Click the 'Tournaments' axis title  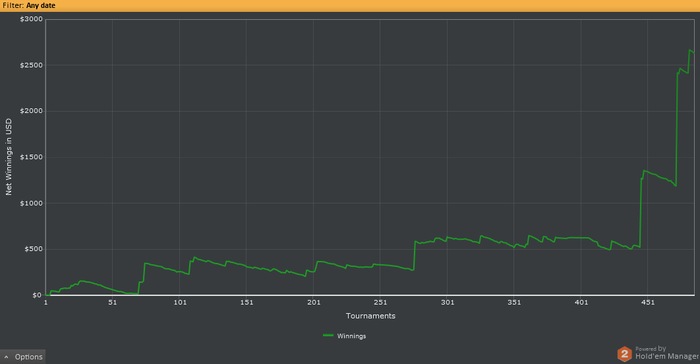point(371,316)
